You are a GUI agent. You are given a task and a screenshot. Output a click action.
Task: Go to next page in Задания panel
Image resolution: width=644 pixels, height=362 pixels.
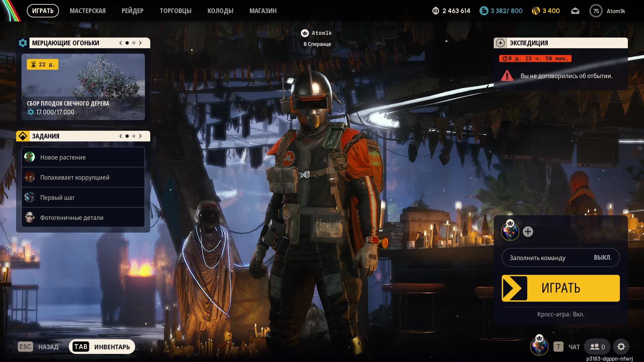[x=140, y=136]
